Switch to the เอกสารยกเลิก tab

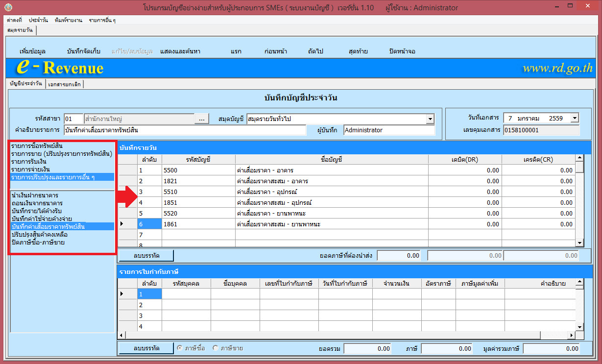pos(65,84)
